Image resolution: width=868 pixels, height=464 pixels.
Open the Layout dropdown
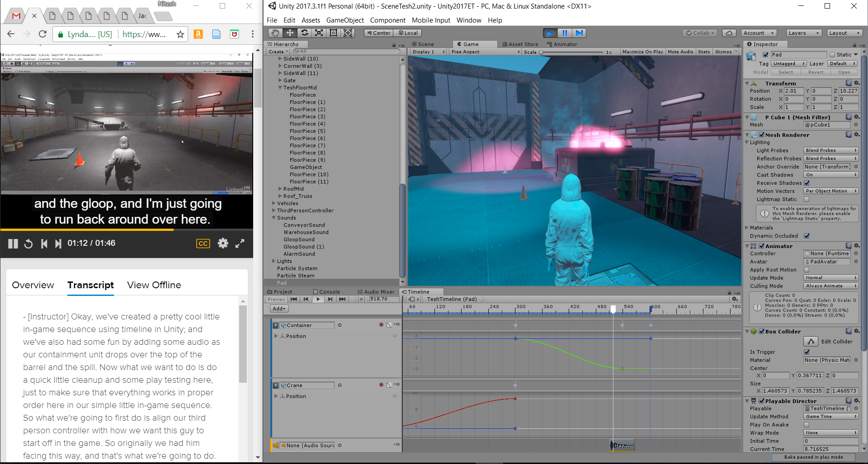[844, 33]
